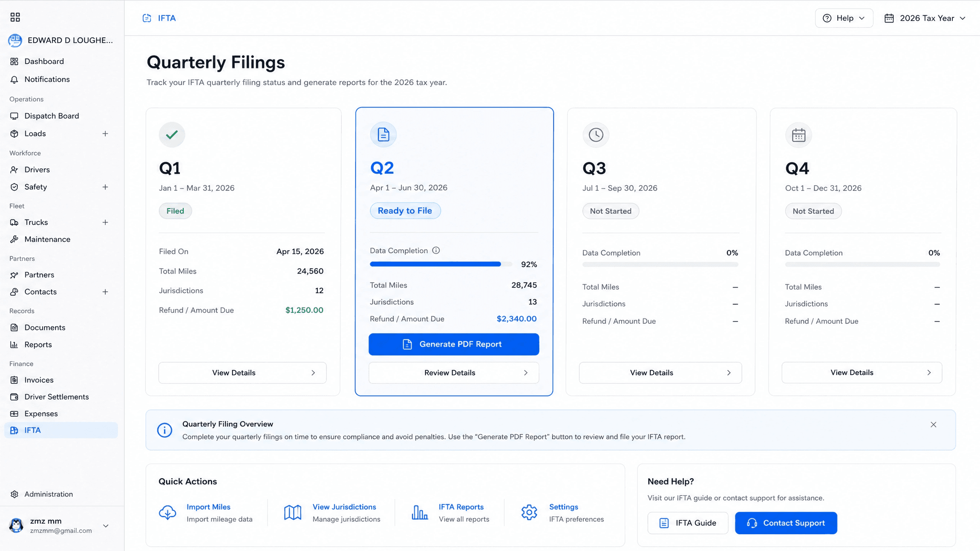Open the 2026 Tax Year dropdown
The image size is (980, 551).
point(925,18)
